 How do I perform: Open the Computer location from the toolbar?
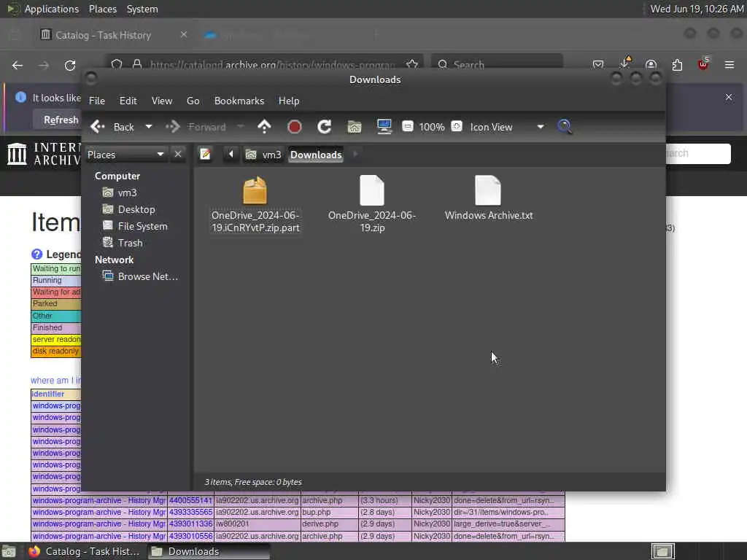[384, 127]
